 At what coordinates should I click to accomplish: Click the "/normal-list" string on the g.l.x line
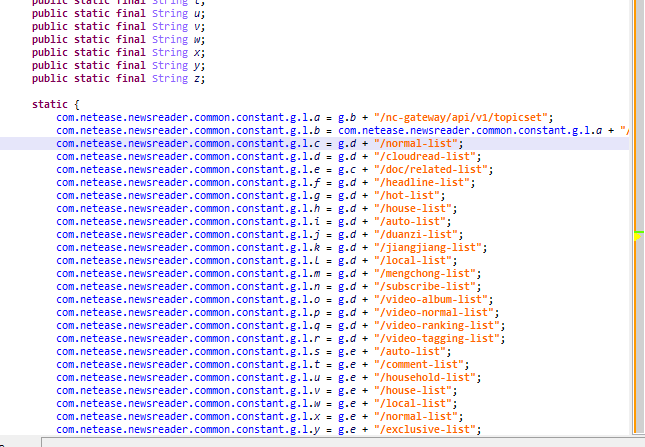pos(416,417)
